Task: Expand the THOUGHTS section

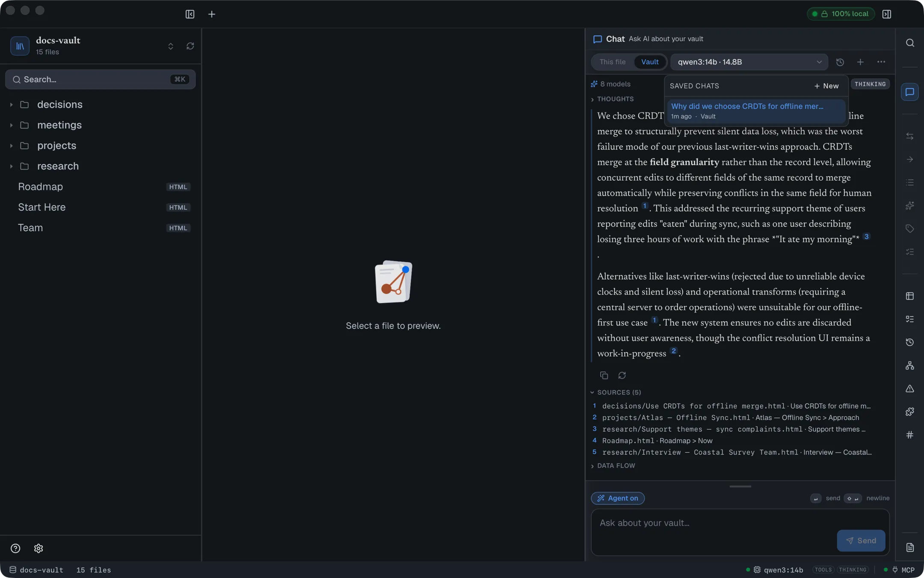Action: coord(612,99)
